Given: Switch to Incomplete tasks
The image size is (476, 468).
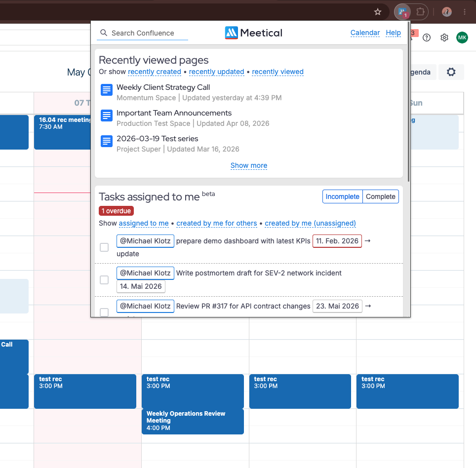Looking at the screenshot, I should 342,196.
